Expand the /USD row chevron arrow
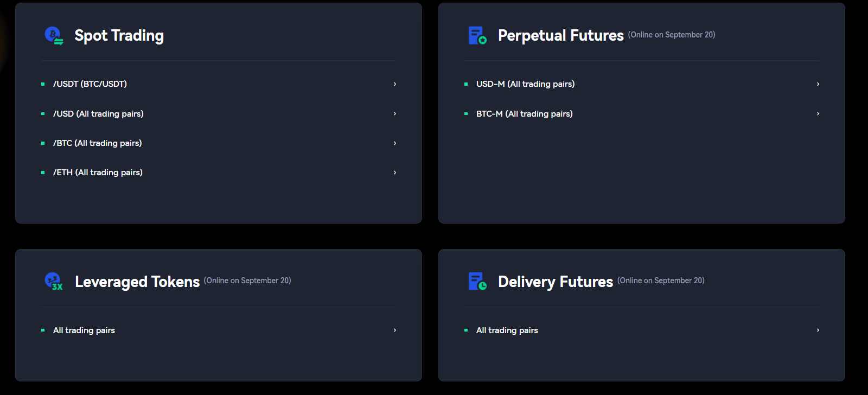868x395 pixels. click(x=395, y=114)
